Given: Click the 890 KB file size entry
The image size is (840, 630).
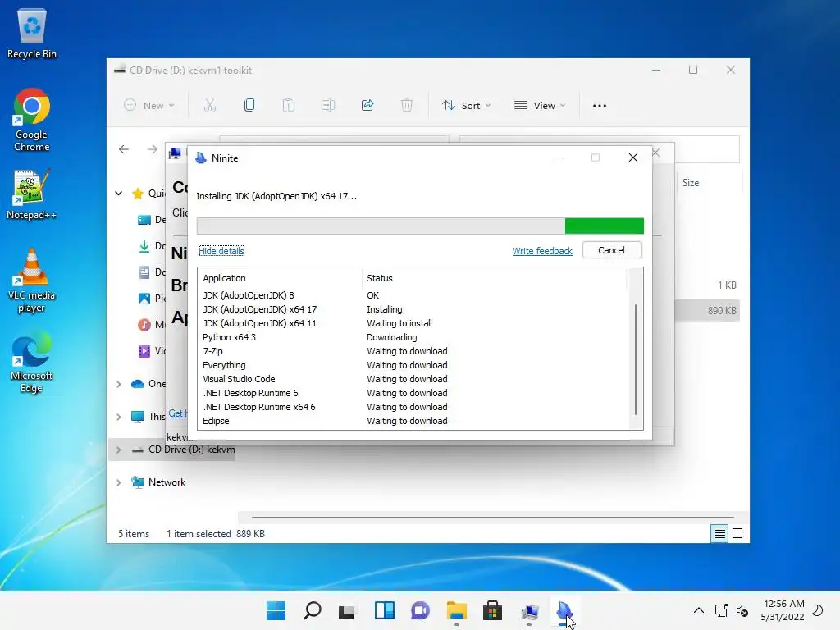Looking at the screenshot, I should [x=722, y=311].
